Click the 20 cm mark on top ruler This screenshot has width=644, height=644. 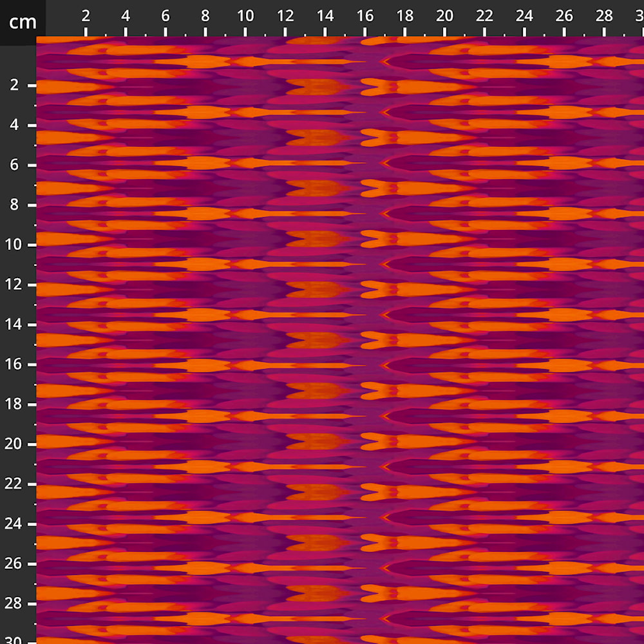[445, 17]
